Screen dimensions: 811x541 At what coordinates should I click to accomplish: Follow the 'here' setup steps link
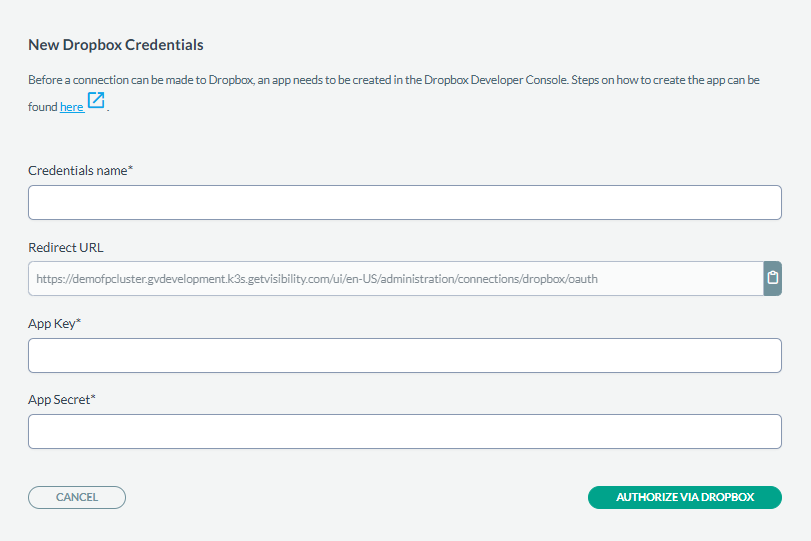click(x=71, y=107)
